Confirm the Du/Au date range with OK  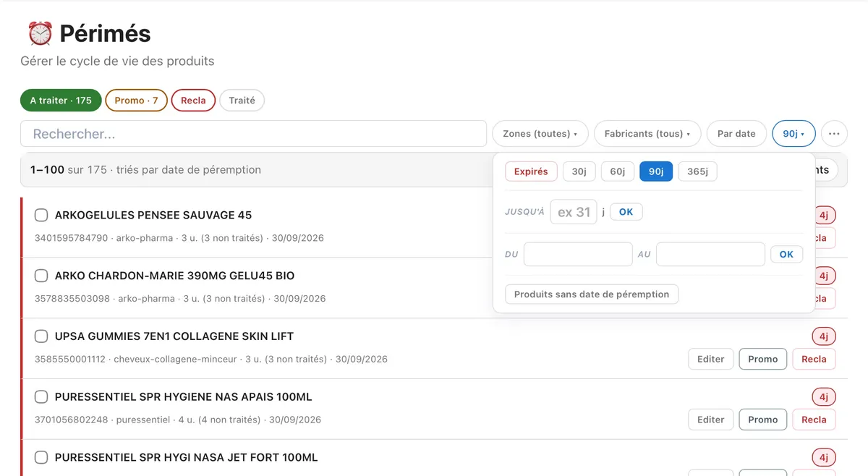[786, 254]
